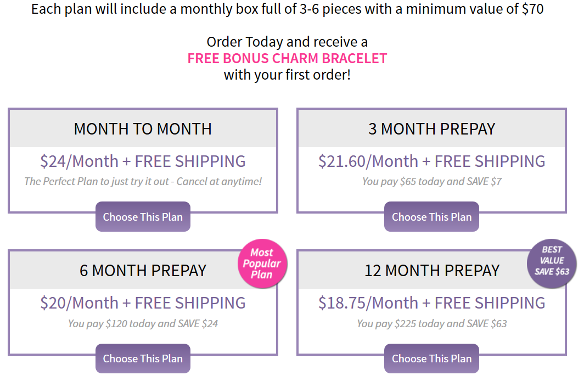
Task: Click the 'Order Today and receive a' line
Action: point(287,42)
